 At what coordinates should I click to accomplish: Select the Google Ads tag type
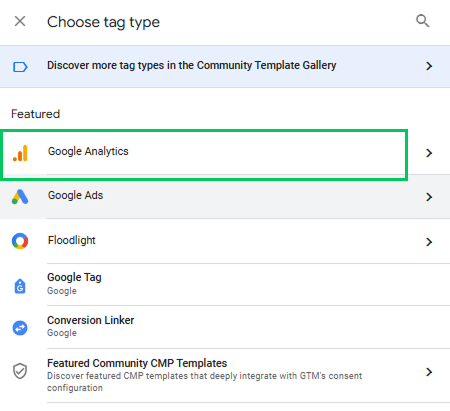tap(225, 197)
